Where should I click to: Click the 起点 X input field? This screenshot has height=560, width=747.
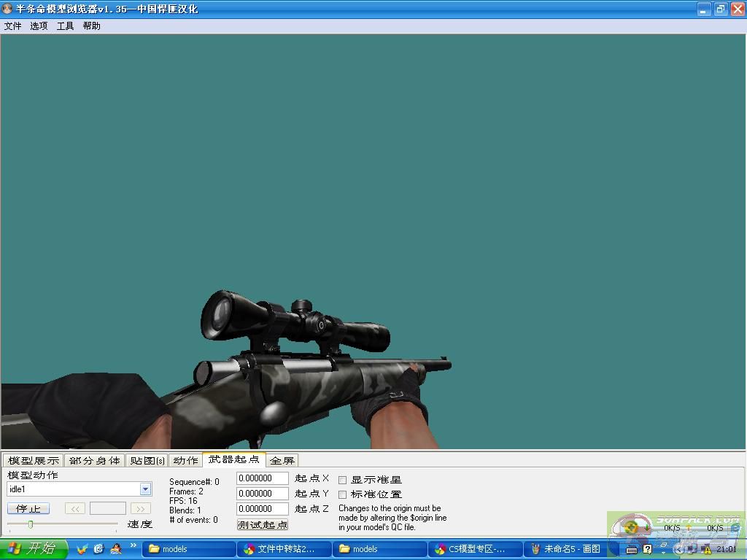[262, 478]
